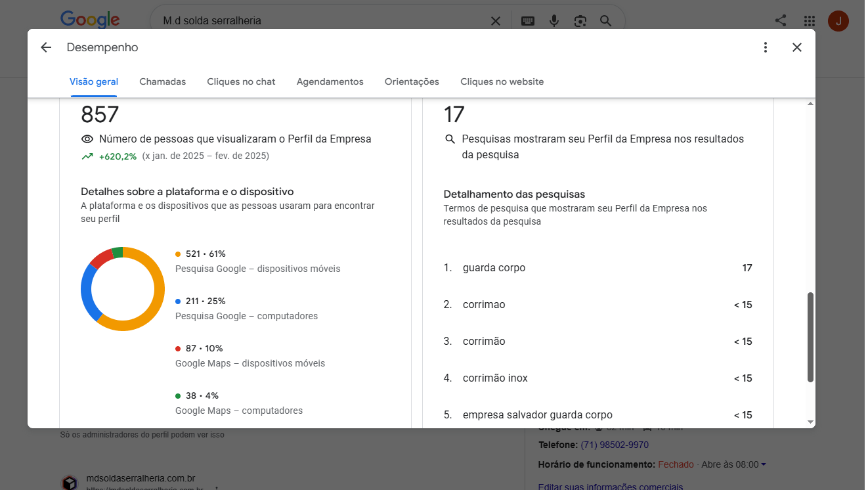This screenshot has width=868, height=490.
Task: Close the Desempenho dialog
Action: pos(797,47)
